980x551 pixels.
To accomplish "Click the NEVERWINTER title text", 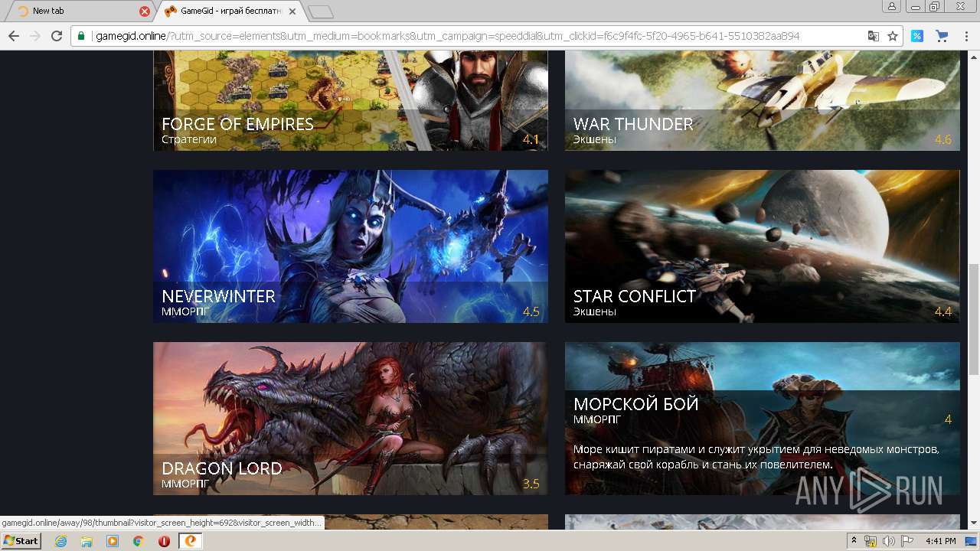I will click(218, 296).
